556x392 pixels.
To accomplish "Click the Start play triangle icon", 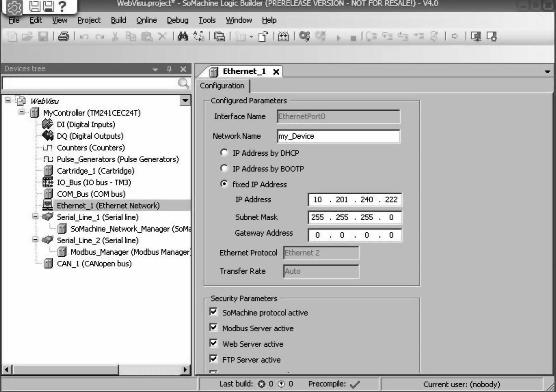I will 338,38.
